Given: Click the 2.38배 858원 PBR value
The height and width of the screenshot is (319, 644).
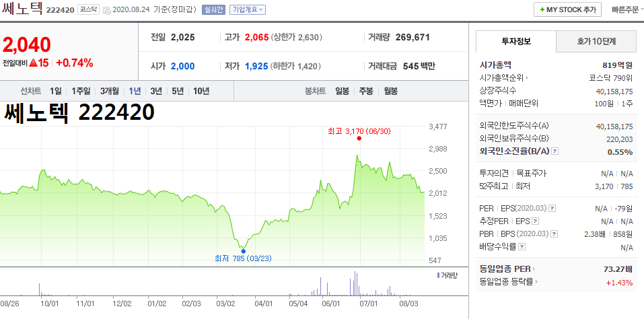Looking at the screenshot, I should click(609, 234).
